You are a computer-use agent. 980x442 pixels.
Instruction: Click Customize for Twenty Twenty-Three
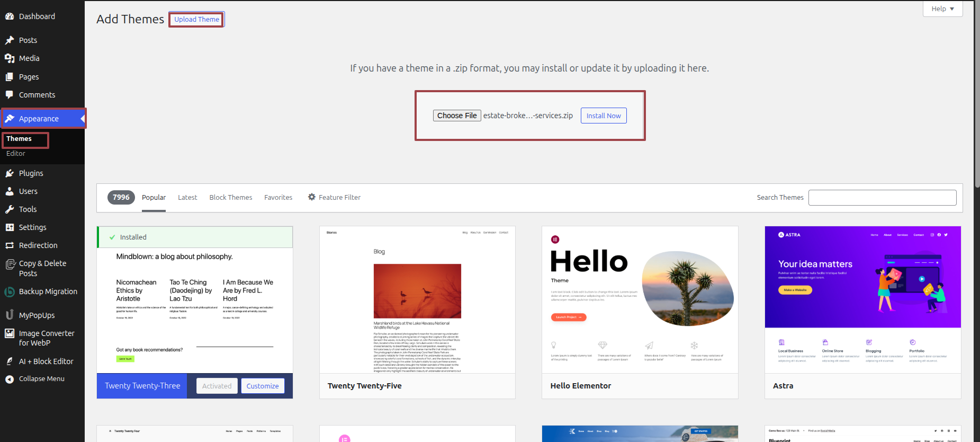[x=263, y=386]
